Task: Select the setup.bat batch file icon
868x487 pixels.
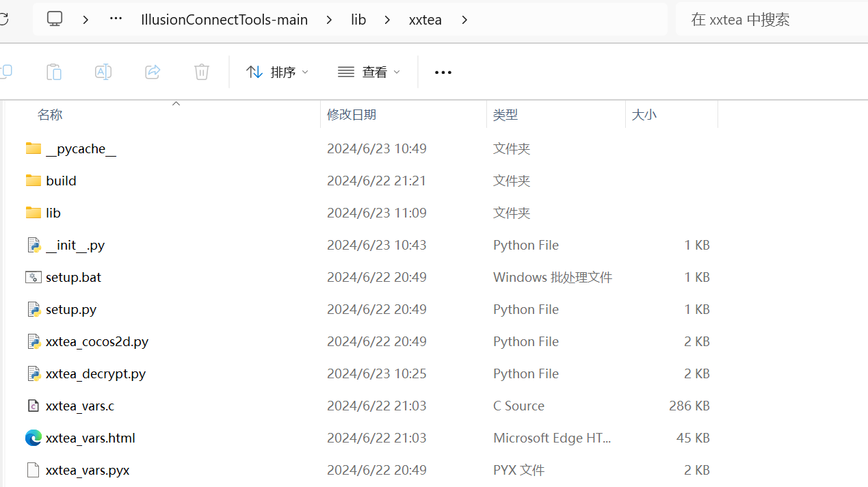Action: point(33,277)
